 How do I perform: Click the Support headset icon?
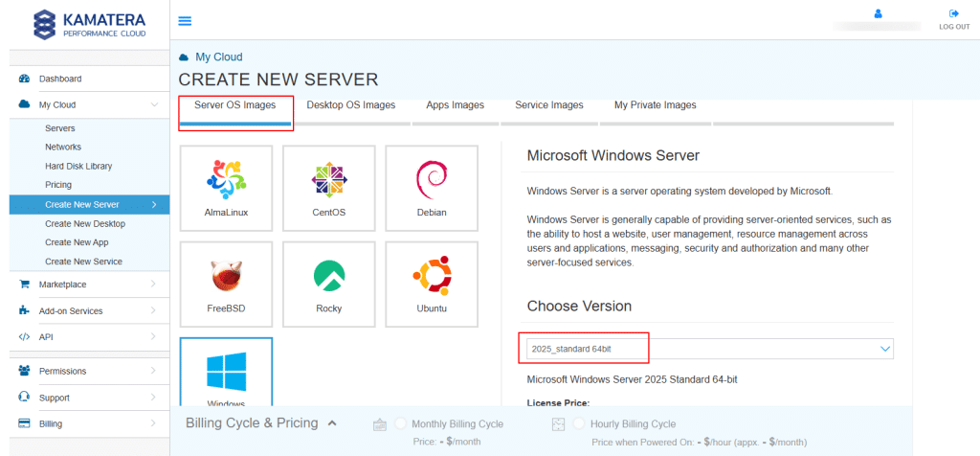point(24,398)
